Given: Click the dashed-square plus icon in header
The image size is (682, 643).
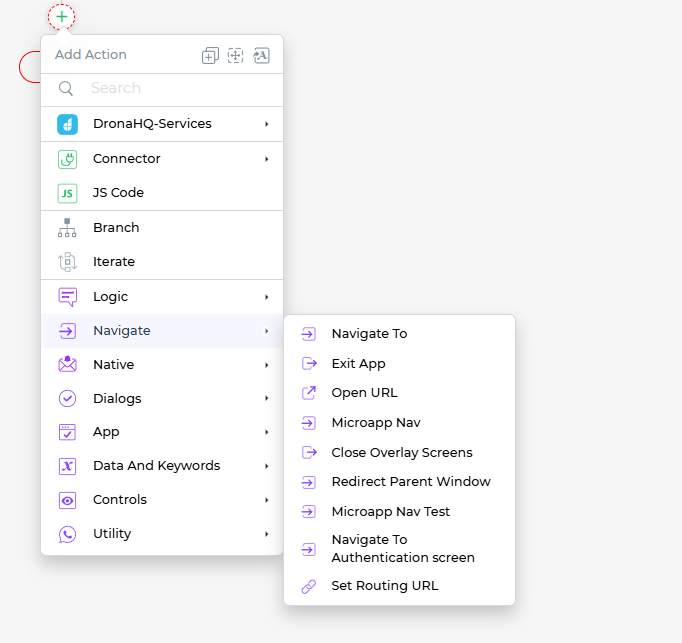Looking at the screenshot, I should (x=235, y=56).
